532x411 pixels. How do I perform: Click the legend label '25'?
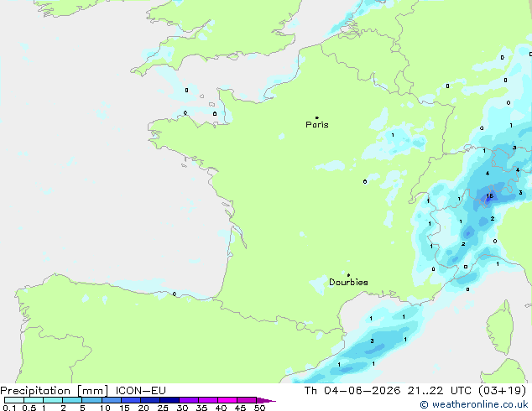[x=163, y=408]
